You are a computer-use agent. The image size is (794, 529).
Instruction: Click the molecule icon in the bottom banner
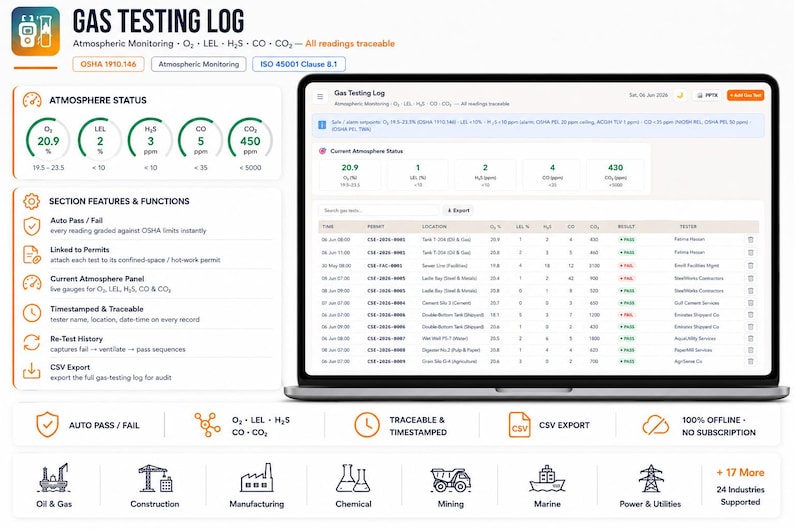point(207,424)
